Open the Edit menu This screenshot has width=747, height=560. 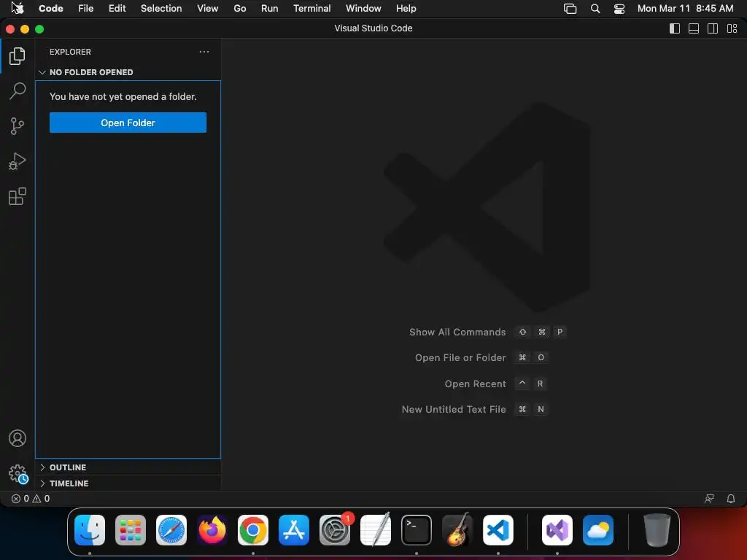[117, 9]
